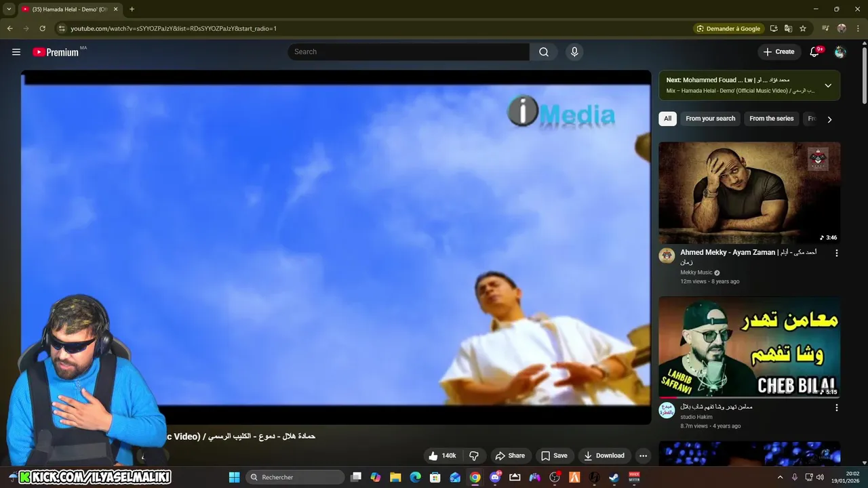This screenshot has width=868, height=488.
Task: Click the browser address bar URL
Action: pos(174,28)
